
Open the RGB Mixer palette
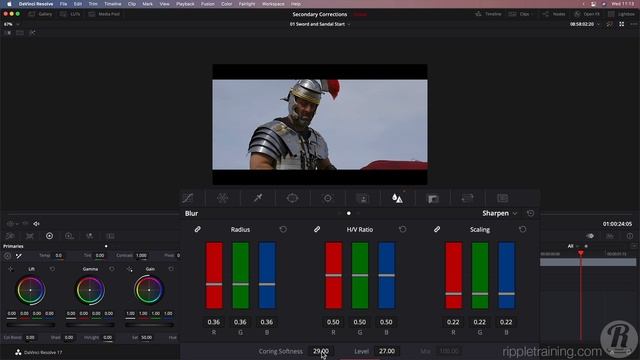[x=89, y=236]
